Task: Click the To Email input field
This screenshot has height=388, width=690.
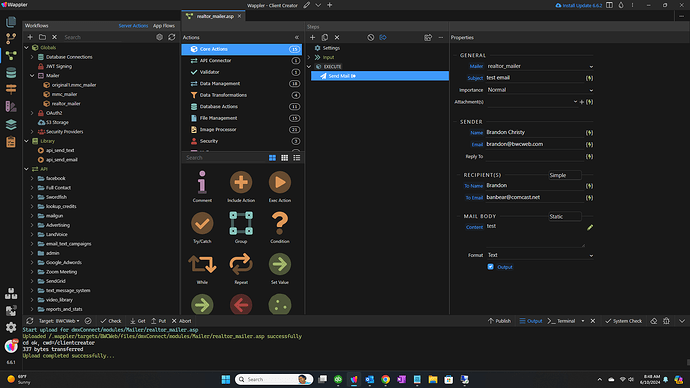Action: coord(535,198)
